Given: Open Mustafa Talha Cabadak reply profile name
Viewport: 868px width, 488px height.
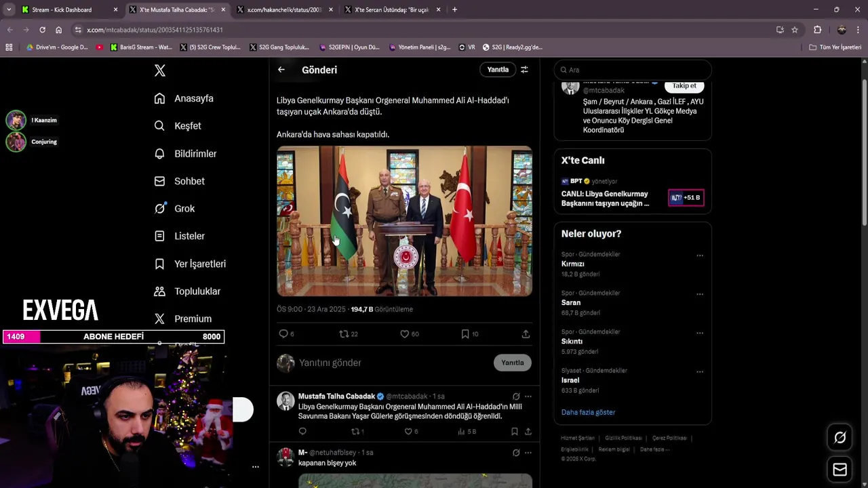Looking at the screenshot, I should (x=336, y=396).
